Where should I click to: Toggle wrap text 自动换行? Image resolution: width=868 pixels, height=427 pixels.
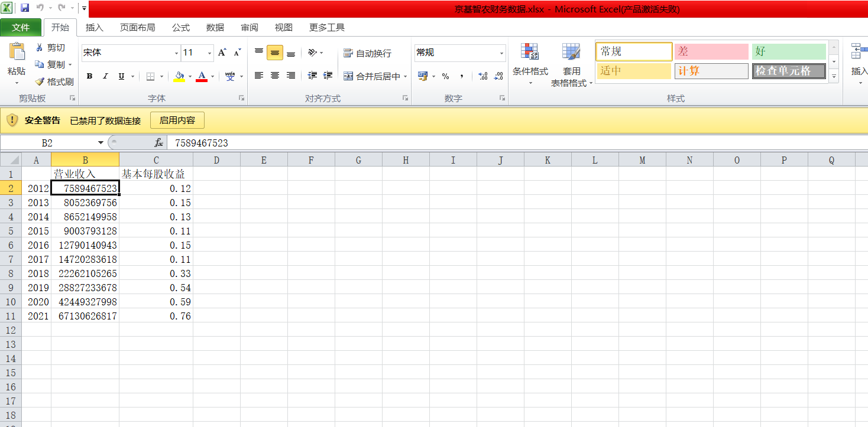[367, 53]
